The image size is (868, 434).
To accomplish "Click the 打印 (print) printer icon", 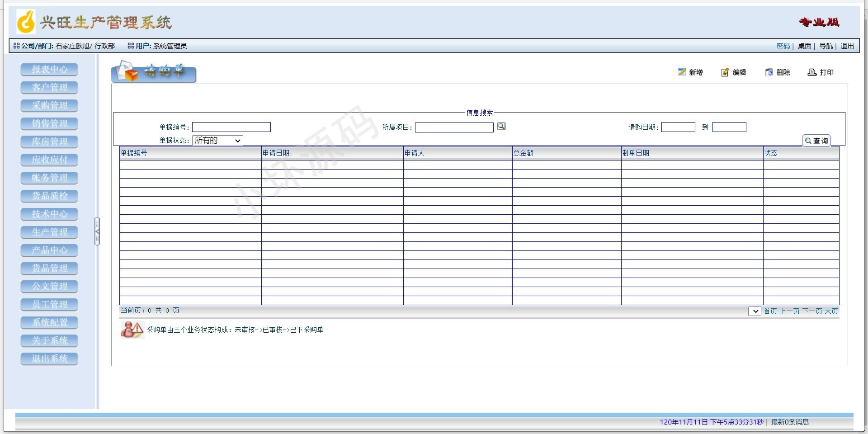I will point(812,72).
